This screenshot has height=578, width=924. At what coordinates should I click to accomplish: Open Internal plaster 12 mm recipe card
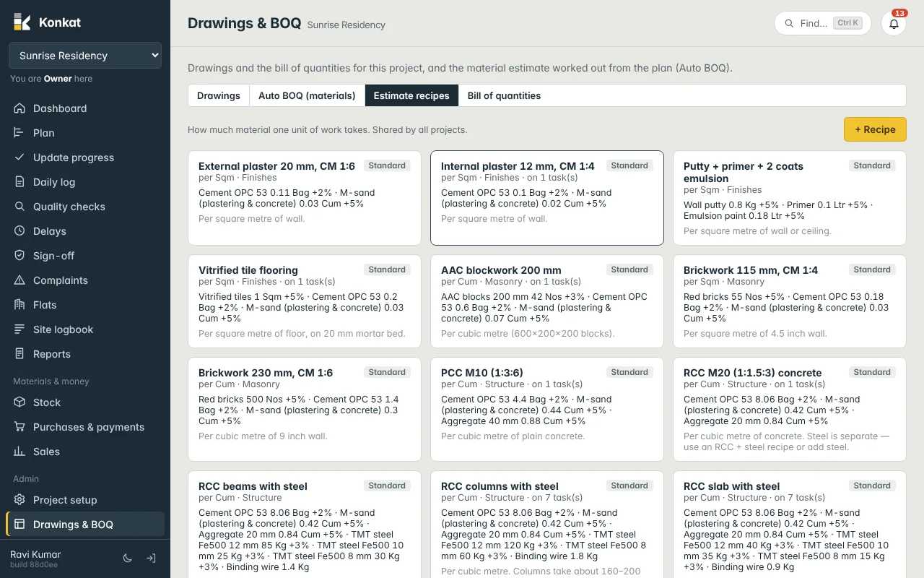tap(547, 198)
